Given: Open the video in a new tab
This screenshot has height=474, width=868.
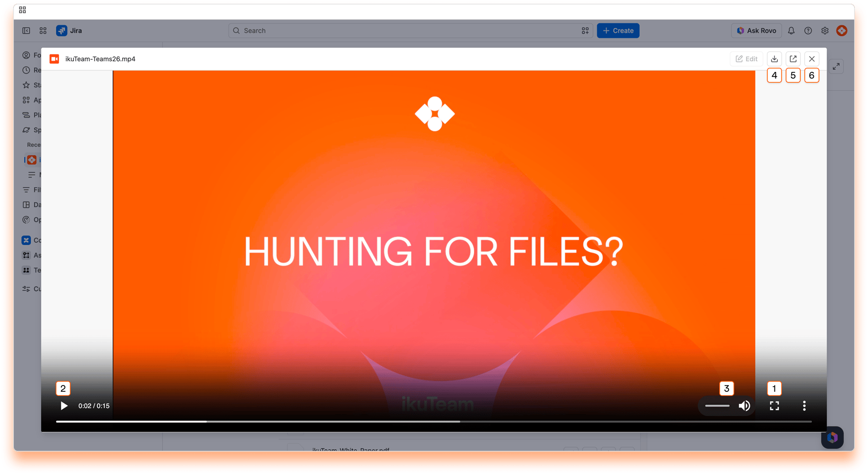Looking at the screenshot, I should tap(793, 59).
